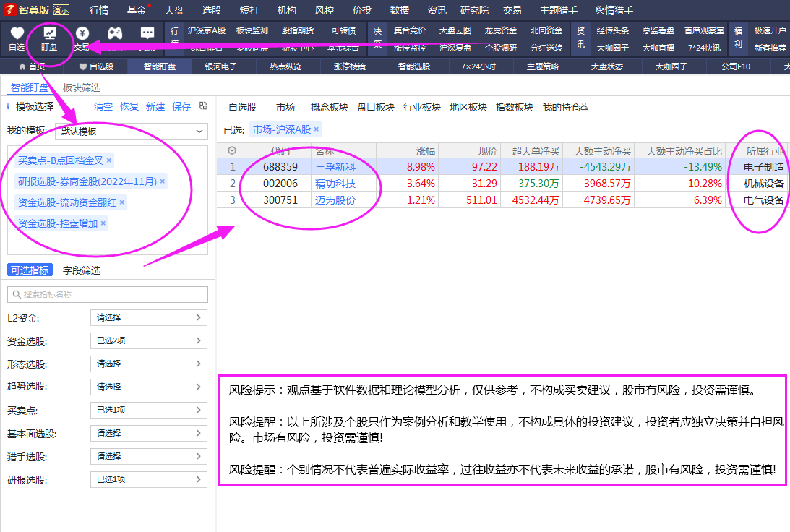
Task: Open 北向资金 in the toolbar
Action: 546,31
